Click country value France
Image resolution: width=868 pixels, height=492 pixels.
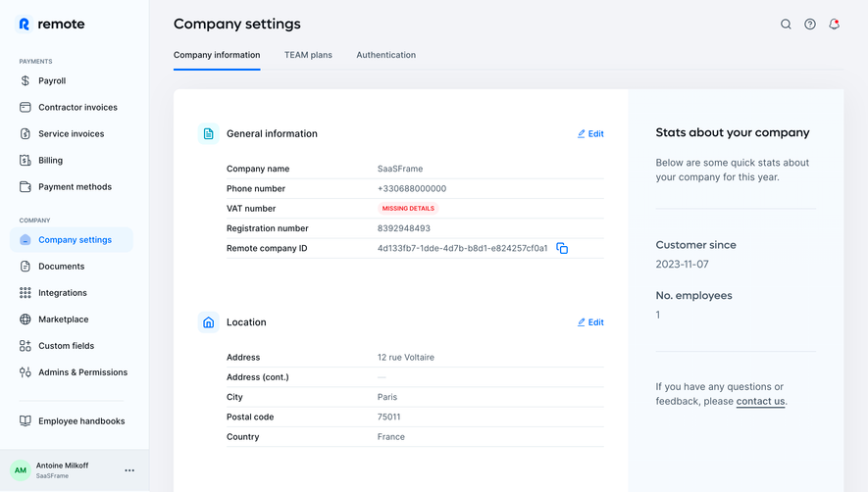[x=390, y=437]
